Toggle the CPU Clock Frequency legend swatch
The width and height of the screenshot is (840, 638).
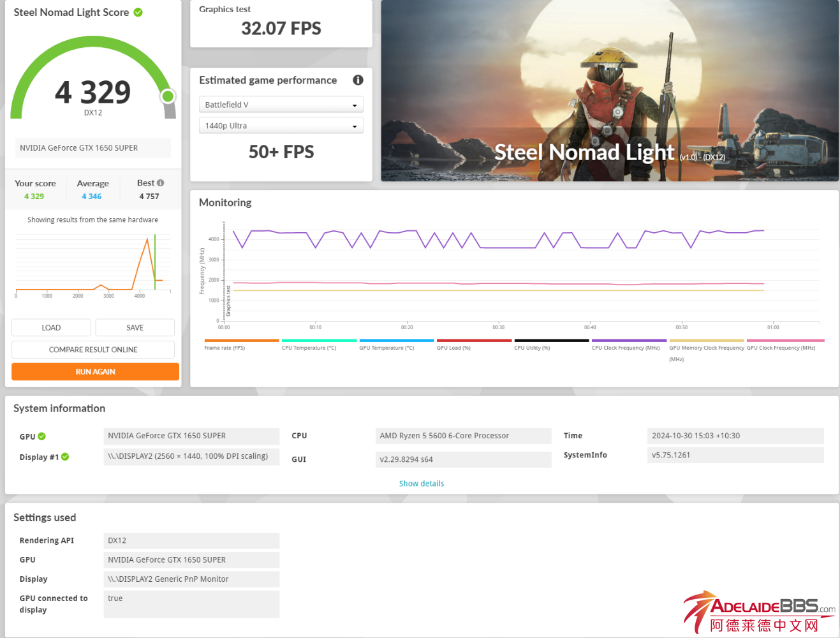tap(630, 341)
